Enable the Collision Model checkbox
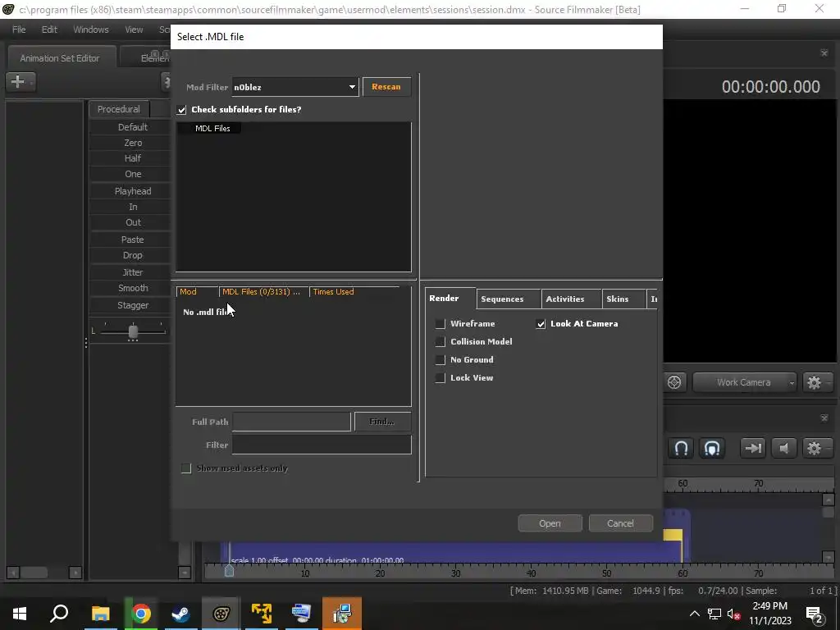Screen dimensions: 840x630 click(x=440, y=342)
